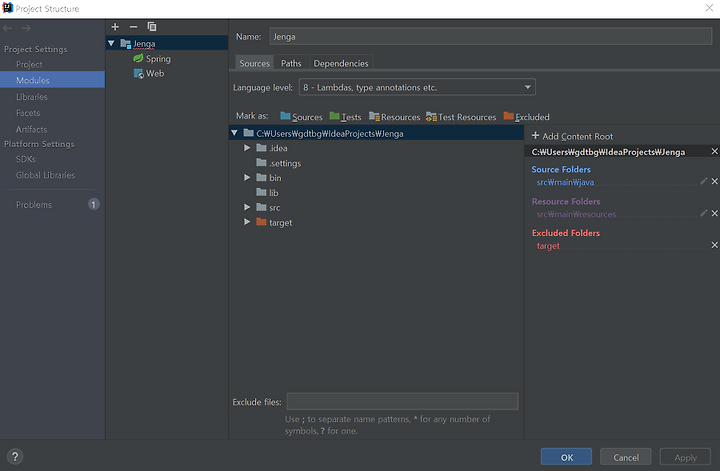Select the Web facet

[149, 73]
